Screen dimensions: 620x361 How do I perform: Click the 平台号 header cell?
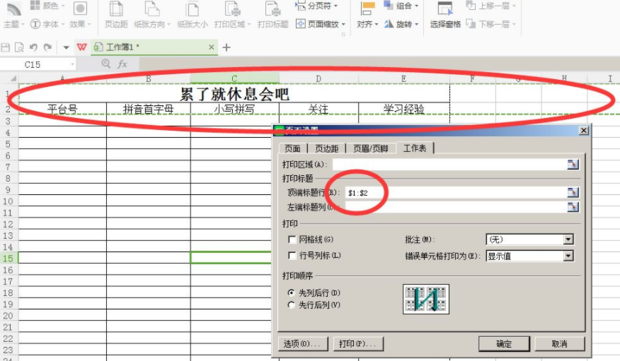point(62,109)
